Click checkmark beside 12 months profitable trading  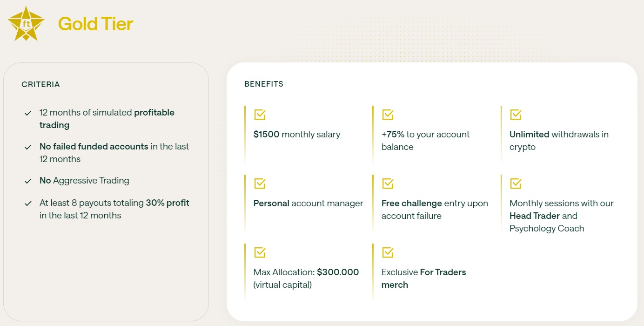point(28,113)
